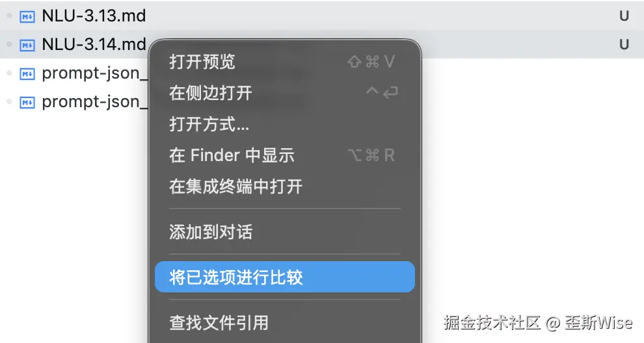This screenshot has height=343, width=644.
Task: Select the first prompt-json_ file name
Action: (94, 74)
